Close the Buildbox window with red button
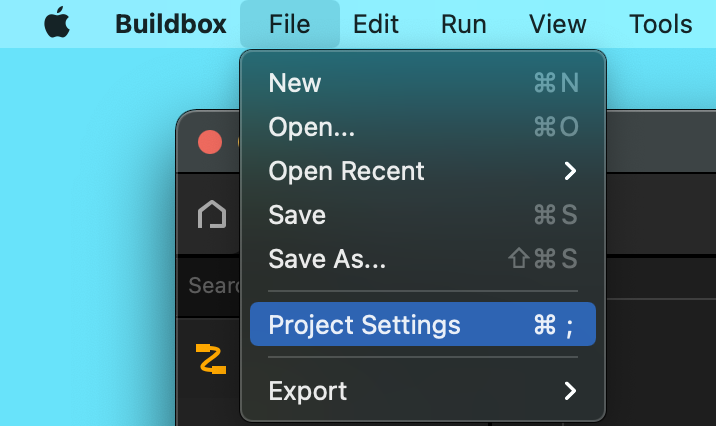 point(210,142)
